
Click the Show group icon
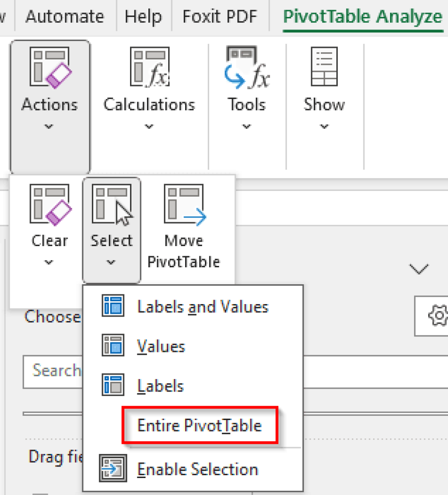coord(324,66)
